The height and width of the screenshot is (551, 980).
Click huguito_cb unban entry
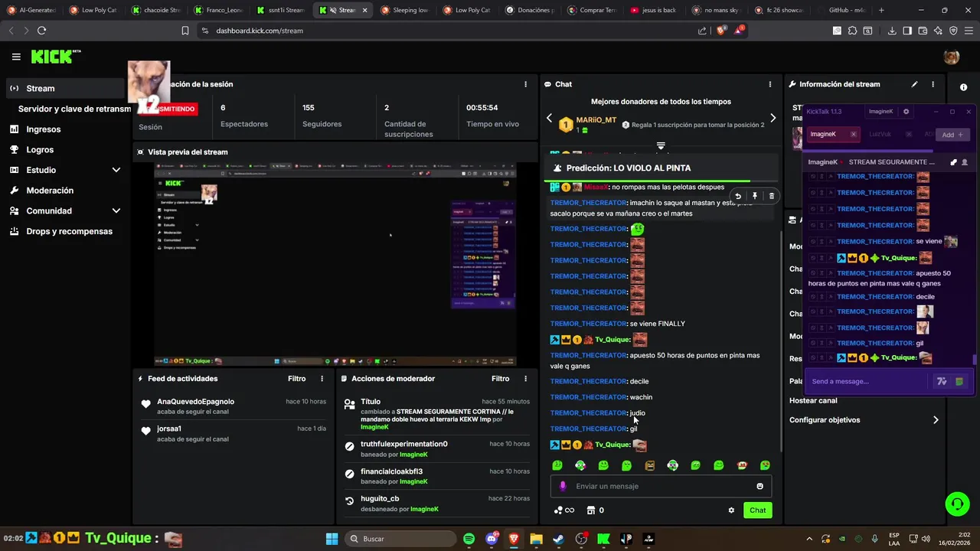click(436, 504)
